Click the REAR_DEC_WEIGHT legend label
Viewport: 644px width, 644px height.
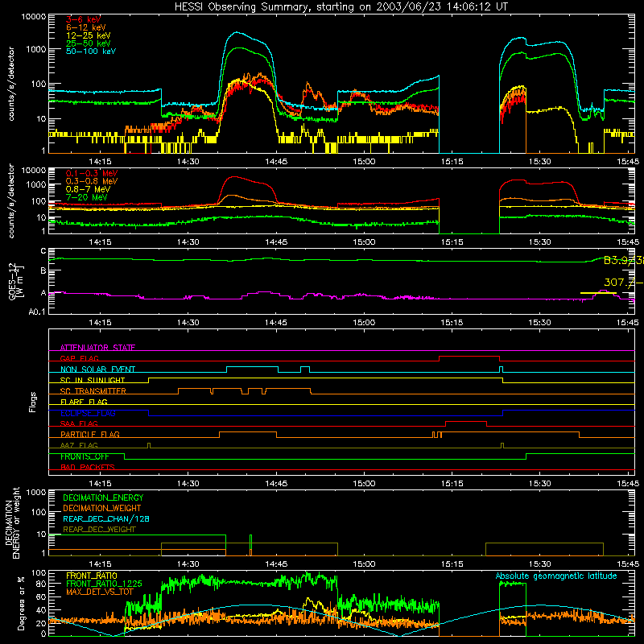(x=99, y=530)
